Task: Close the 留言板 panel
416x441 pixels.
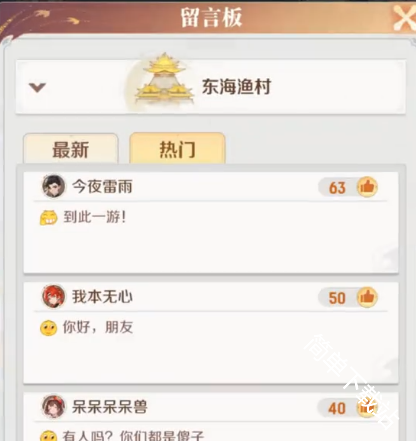Action: [404, 18]
